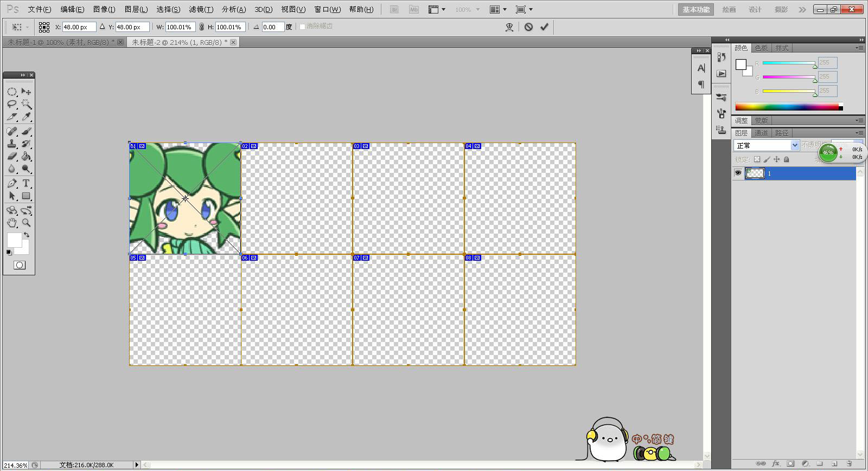Cancel the transform via the circle-slash icon
The height and width of the screenshot is (471, 868).
[x=528, y=27]
